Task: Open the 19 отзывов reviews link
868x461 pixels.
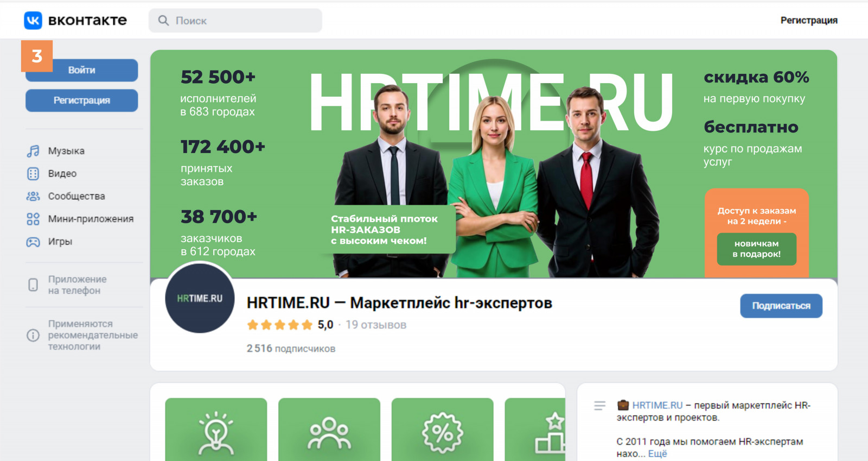Action: click(x=376, y=325)
